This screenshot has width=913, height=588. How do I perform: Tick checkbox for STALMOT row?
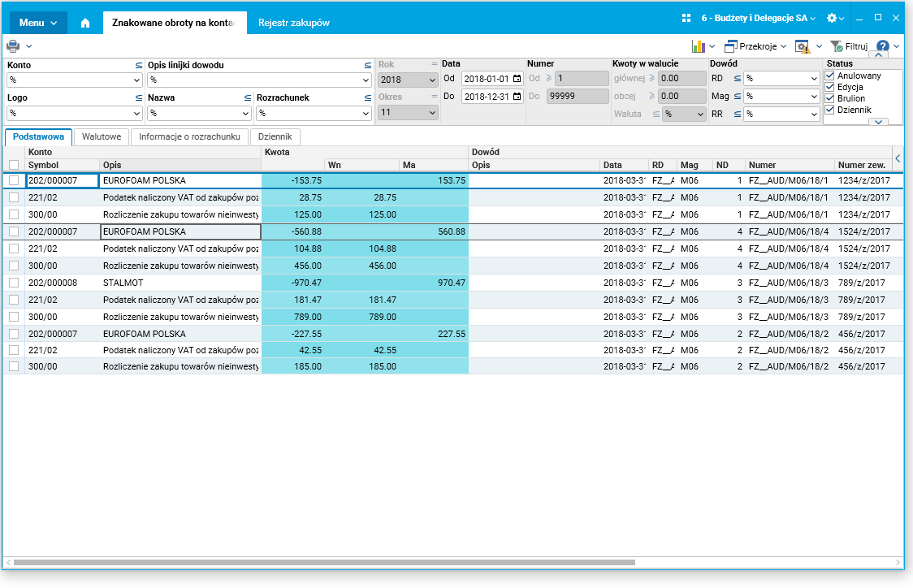point(13,283)
